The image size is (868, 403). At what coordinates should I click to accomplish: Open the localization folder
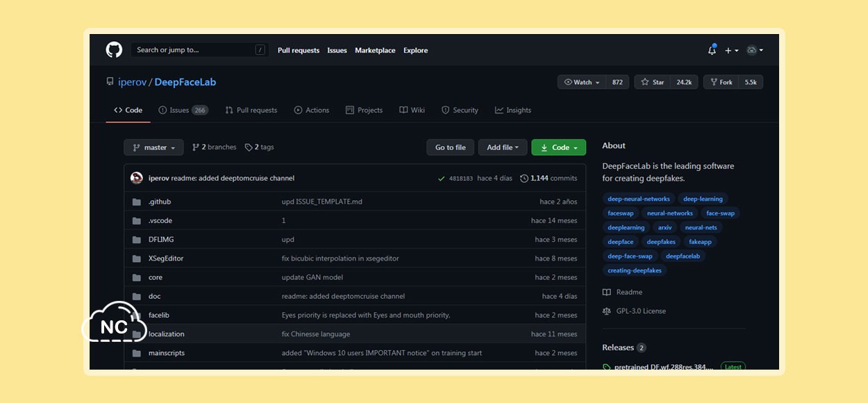tap(167, 334)
